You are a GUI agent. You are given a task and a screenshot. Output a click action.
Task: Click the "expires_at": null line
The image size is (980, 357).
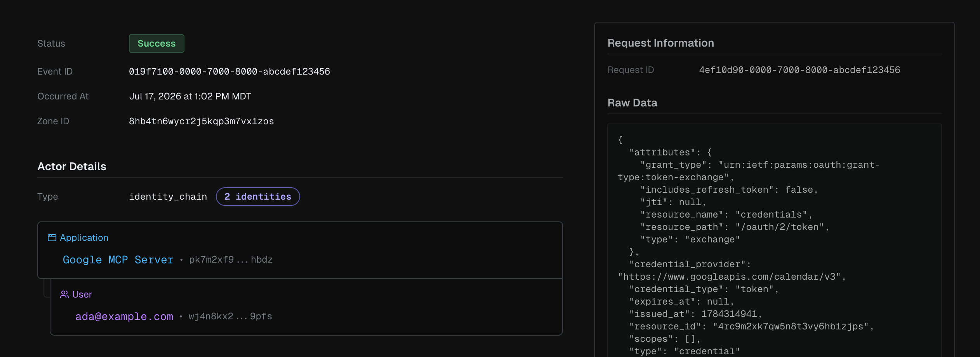point(681,301)
